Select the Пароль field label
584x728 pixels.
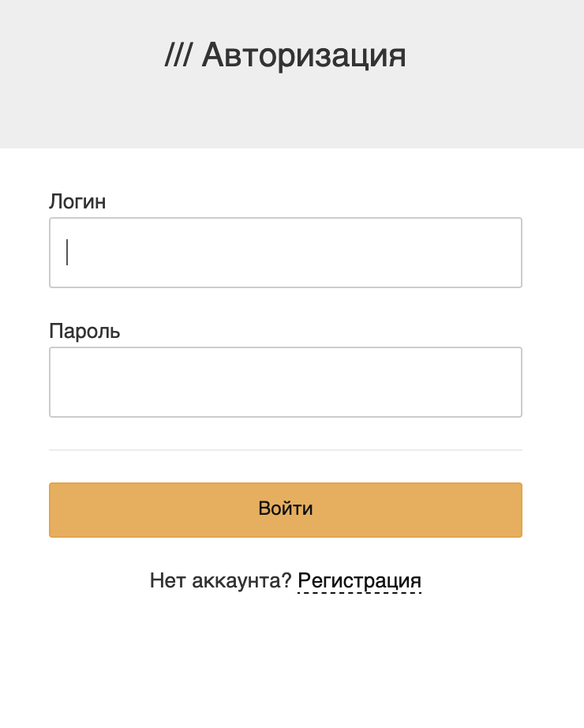[x=84, y=331]
